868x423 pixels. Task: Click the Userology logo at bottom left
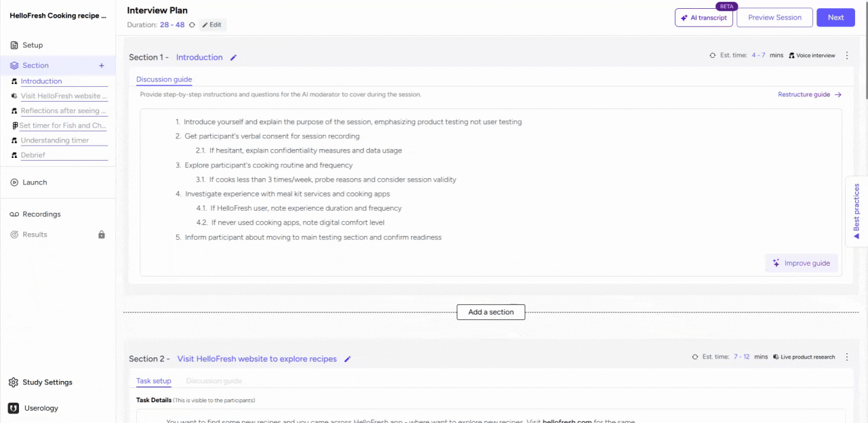click(13, 407)
